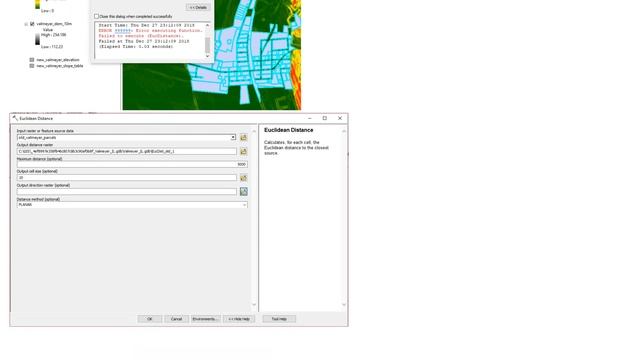
Task: Open Tool Help button
Action: [279, 319]
